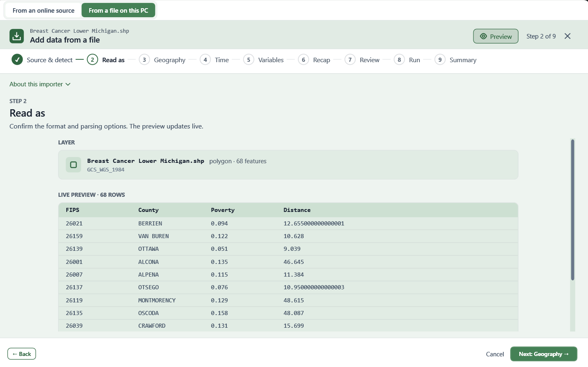This screenshot has height=367, width=588.
Task: Toggle the Breast Cancer Lower Michigan.shp layer checkbox
Action: pos(74,165)
